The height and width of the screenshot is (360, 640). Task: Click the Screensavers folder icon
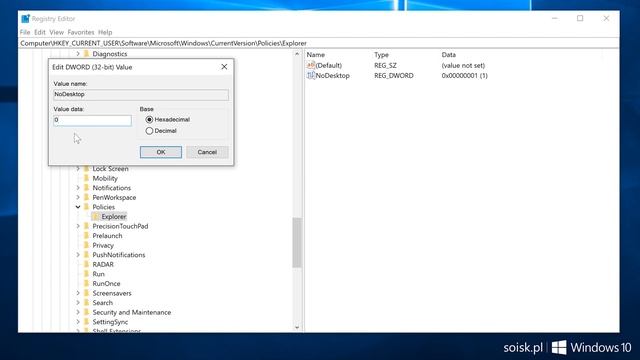pyautogui.click(x=87, y=293)
